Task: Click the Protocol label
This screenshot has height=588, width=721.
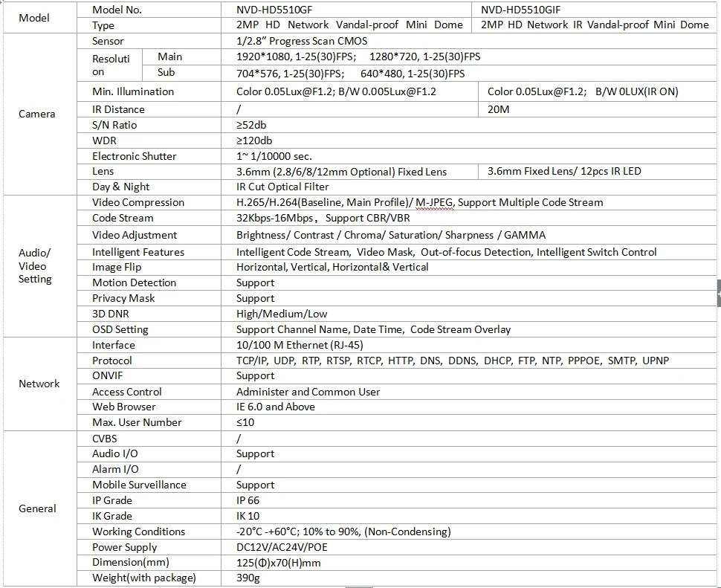Action: (x=111, y=361)
